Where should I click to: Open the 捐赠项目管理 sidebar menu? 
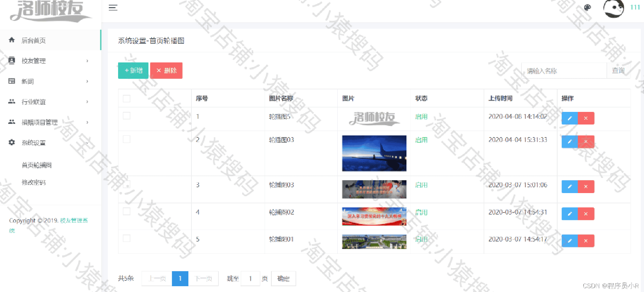click(x=51, y=122)
